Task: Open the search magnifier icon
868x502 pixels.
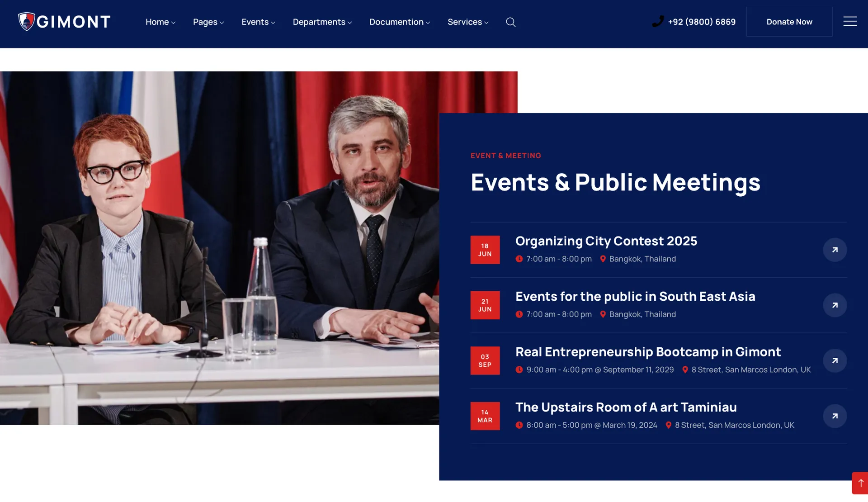Action: coord(510,22)
